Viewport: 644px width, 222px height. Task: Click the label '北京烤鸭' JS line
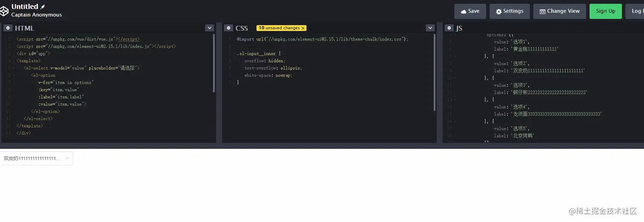(514, 136)
